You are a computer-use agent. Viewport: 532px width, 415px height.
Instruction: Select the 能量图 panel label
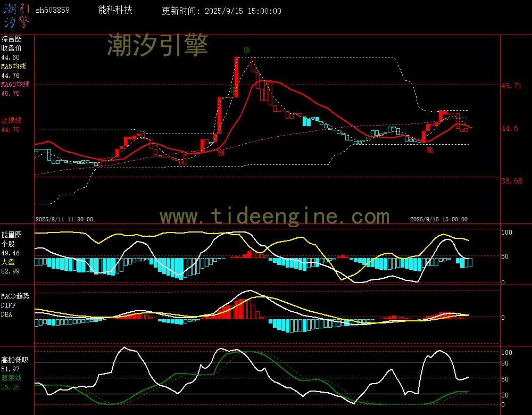click(x=12, y=235)
